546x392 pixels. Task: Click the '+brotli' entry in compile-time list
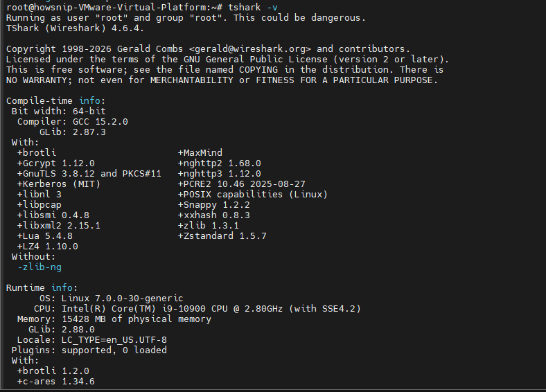coord(37,153)
